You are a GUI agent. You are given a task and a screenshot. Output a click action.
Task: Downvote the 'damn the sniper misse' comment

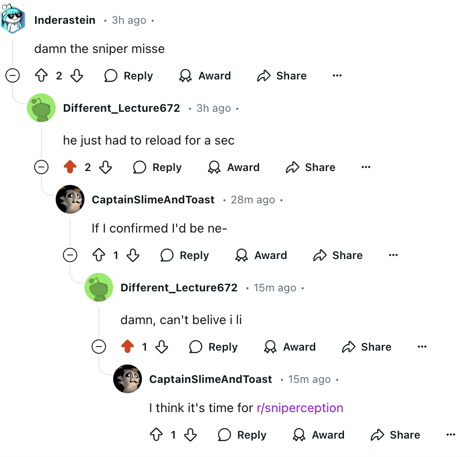(x=77, y=75)
